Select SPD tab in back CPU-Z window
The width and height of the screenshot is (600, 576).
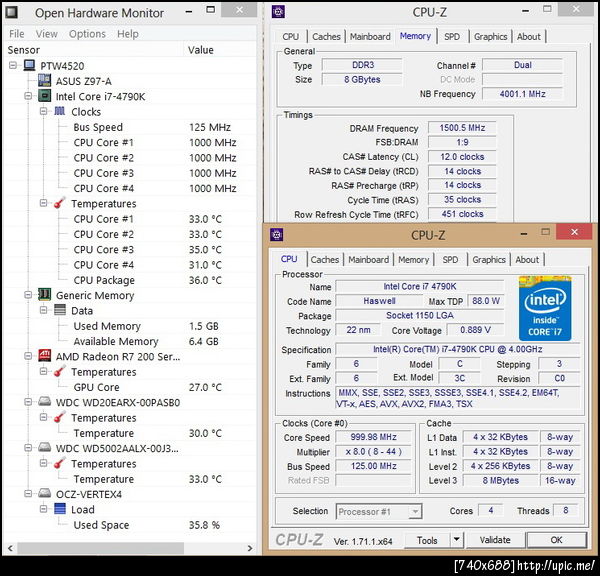point(452,36)
